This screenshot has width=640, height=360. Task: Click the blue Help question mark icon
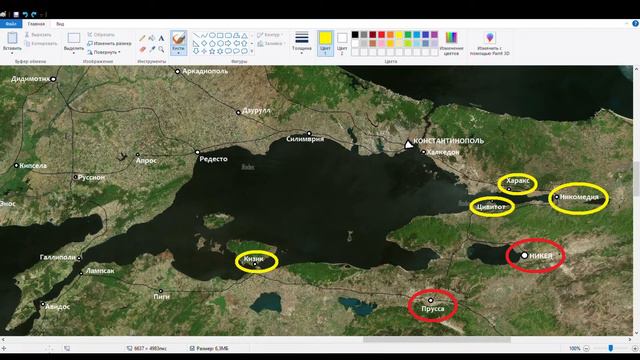[635, 24]
